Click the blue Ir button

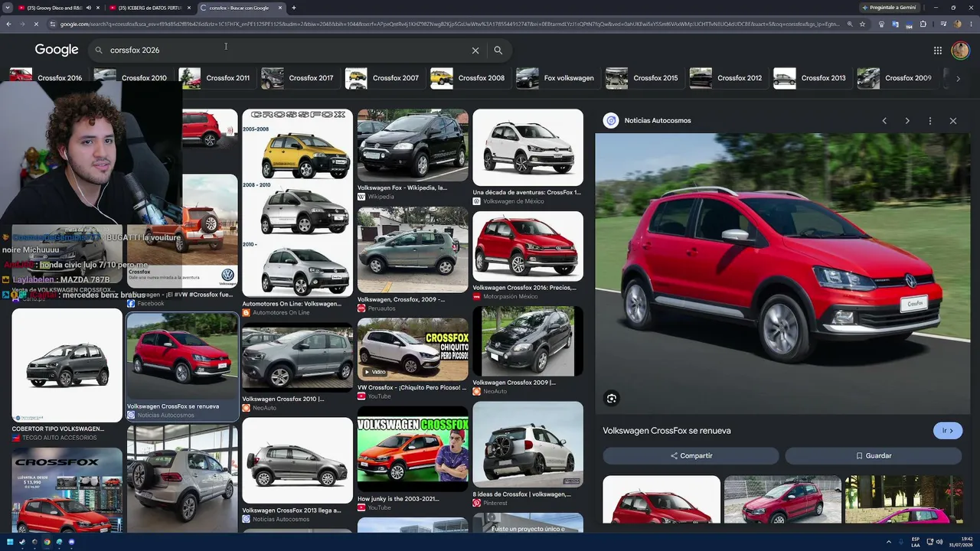pyautogui.click(x=948, y=431)
